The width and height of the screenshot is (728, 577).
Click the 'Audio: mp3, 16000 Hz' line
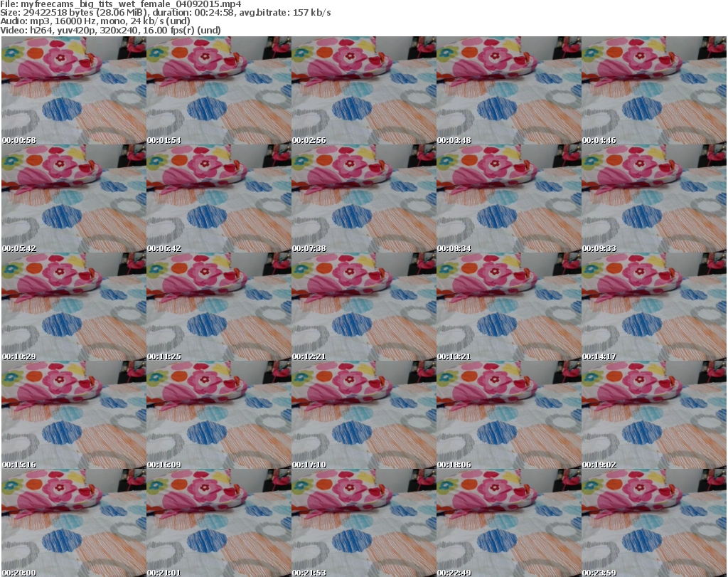point(95,21)
